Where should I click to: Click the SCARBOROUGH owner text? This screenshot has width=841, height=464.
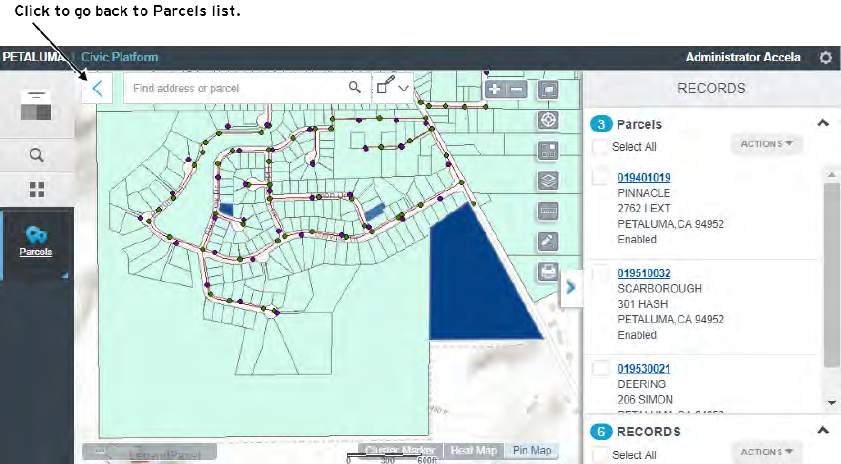tap(660, 289)
